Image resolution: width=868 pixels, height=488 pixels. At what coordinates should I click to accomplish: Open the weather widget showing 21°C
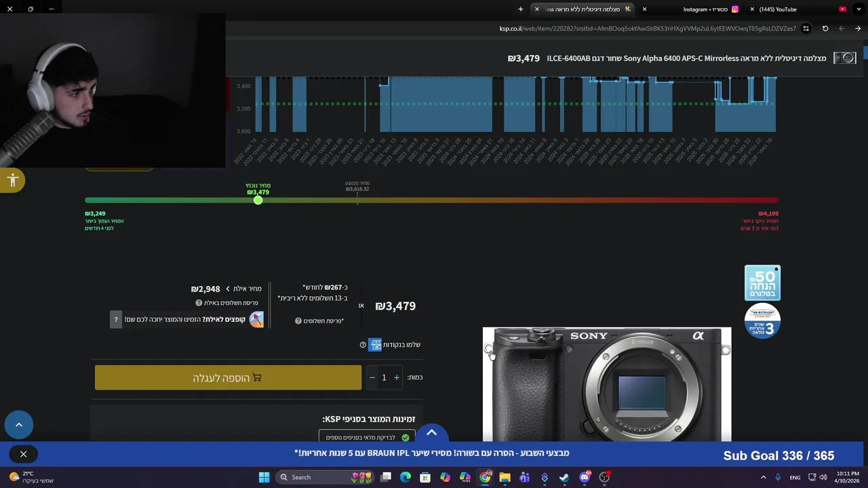[x=32, y=477]
